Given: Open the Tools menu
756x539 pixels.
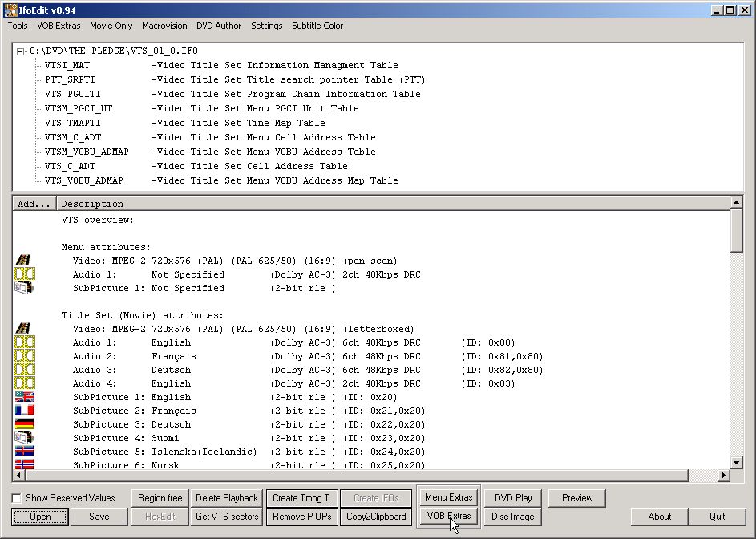Looking at the screenshot, I should [x=18, y=26].
